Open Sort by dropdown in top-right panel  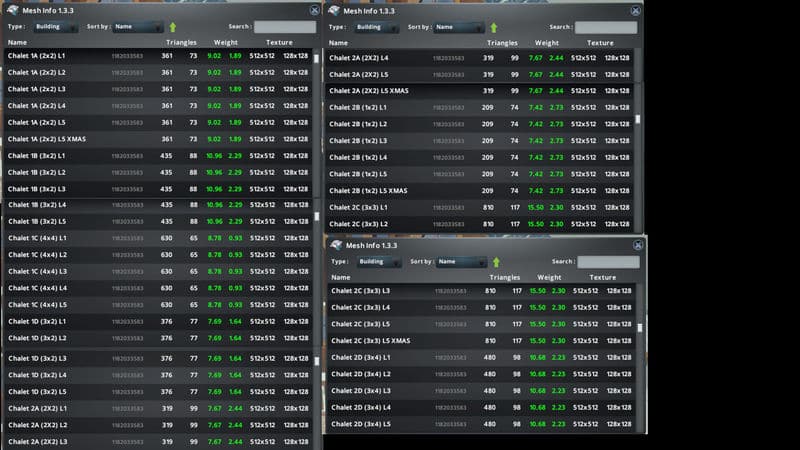coord(459,27)
